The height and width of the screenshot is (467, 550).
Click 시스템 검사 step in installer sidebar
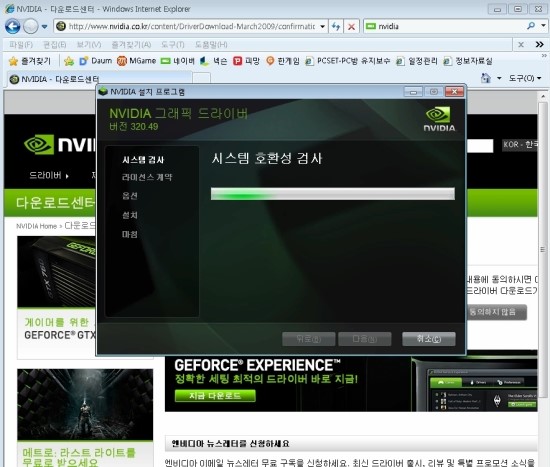point(143,160)
